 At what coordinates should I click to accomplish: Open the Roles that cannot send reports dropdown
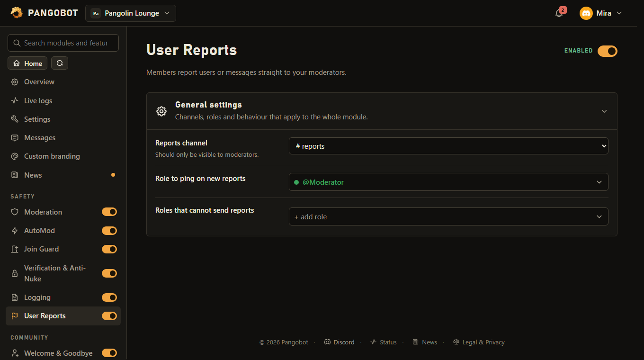(448, 216)
